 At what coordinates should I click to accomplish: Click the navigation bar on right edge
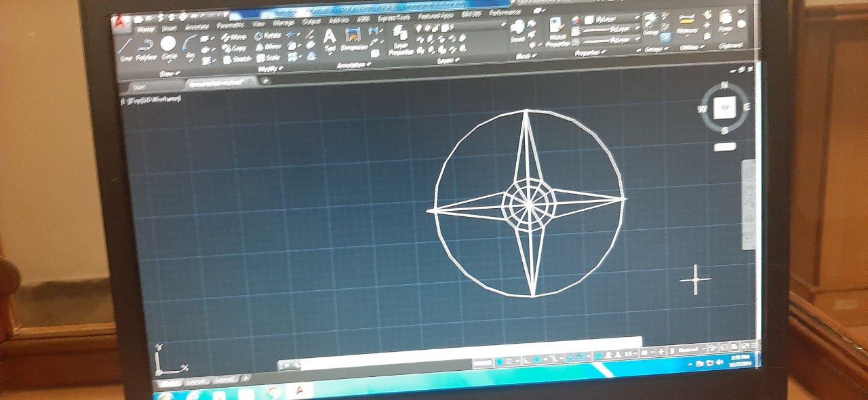click(749, 205)
